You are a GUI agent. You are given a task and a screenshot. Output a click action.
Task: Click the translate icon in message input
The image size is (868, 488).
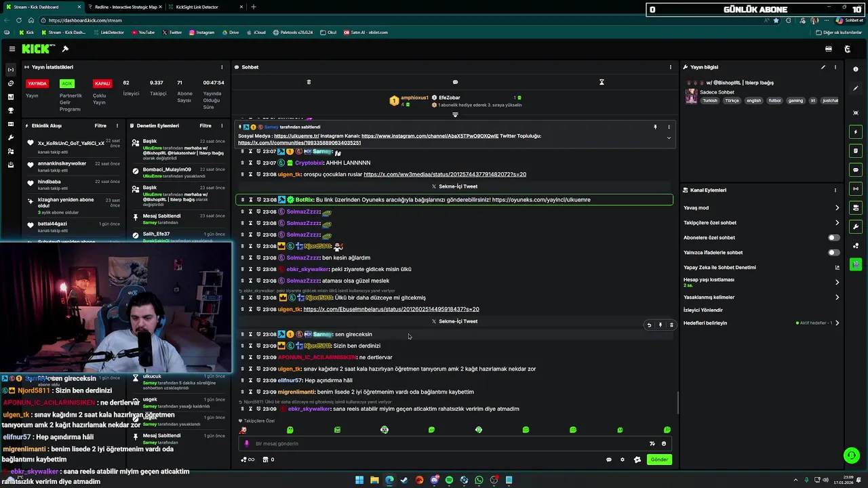[x=652, y=444]
